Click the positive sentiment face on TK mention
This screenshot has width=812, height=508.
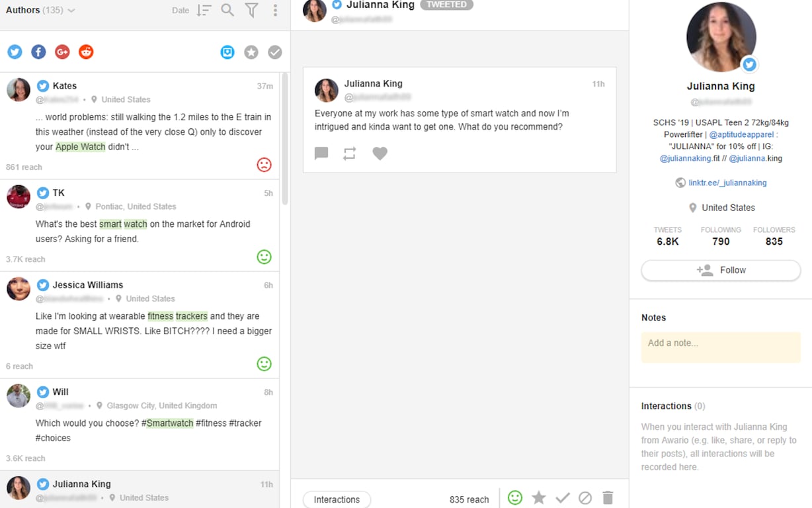point(264,257)
